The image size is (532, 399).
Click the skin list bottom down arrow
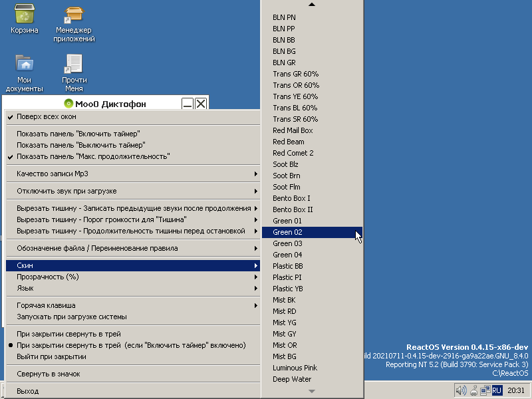point(312,391)
